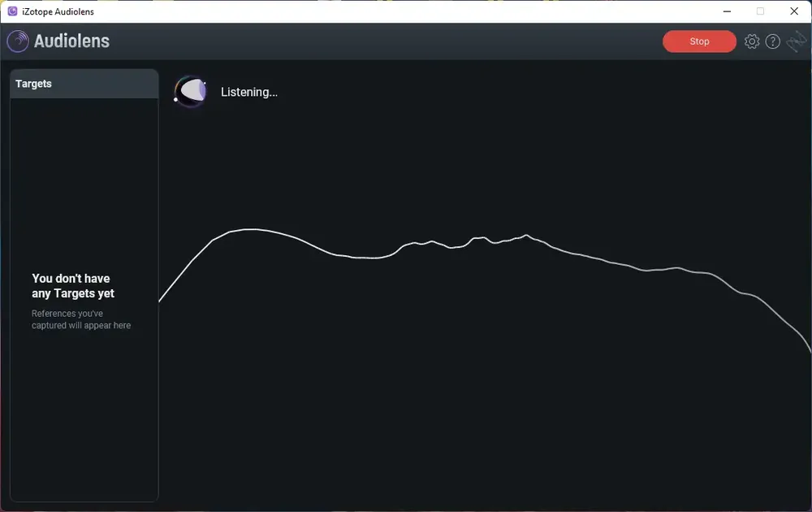Open settings via gear icon
Screen dimensions: 812x512
[x=752, y=41]
